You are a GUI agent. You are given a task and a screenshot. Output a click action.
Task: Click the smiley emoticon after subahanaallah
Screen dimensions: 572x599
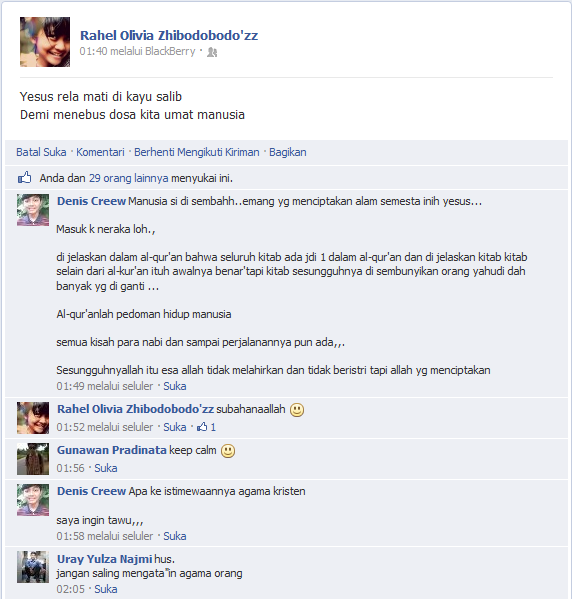coord(297,410)
